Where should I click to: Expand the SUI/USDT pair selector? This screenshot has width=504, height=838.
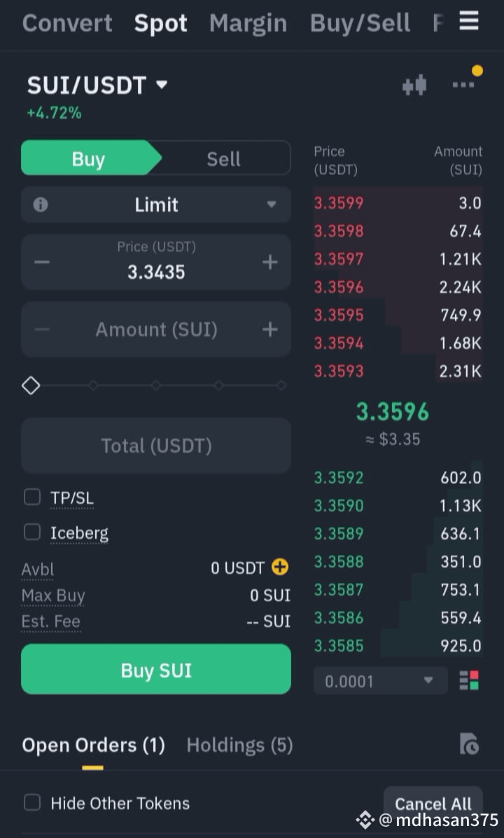97,85
